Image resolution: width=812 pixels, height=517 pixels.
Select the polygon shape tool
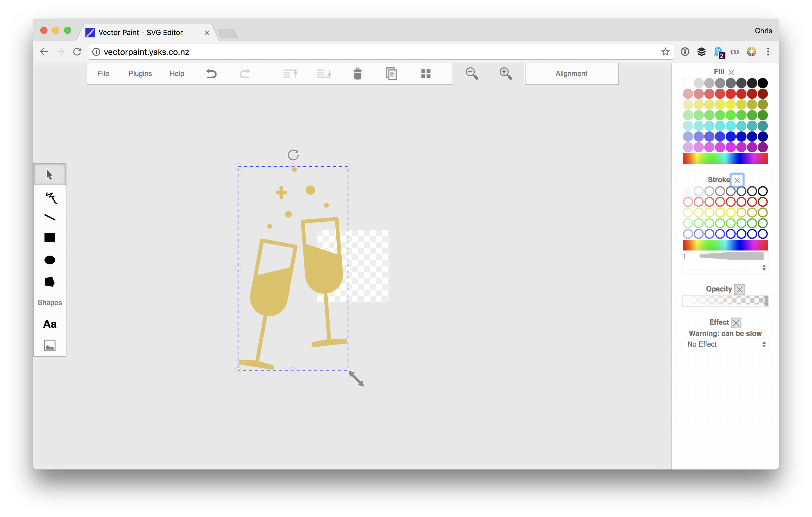pyautogui.click(x=50, y=282)
